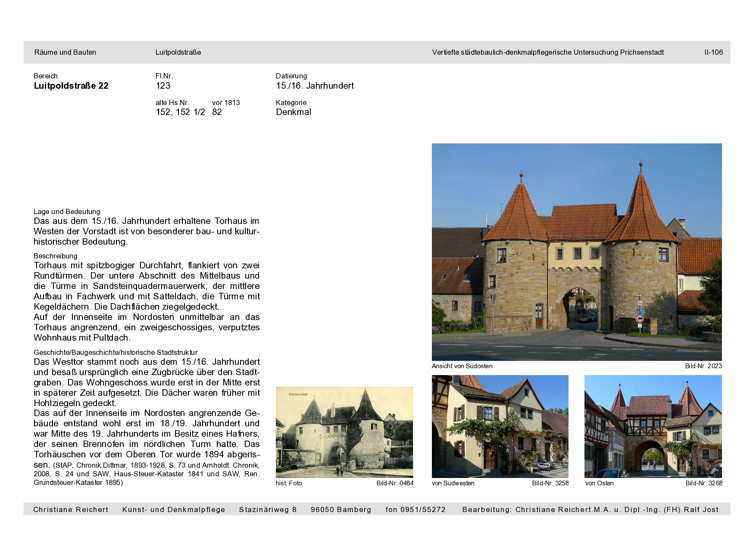Click the phone number in the footer

[x=415, y=509]
